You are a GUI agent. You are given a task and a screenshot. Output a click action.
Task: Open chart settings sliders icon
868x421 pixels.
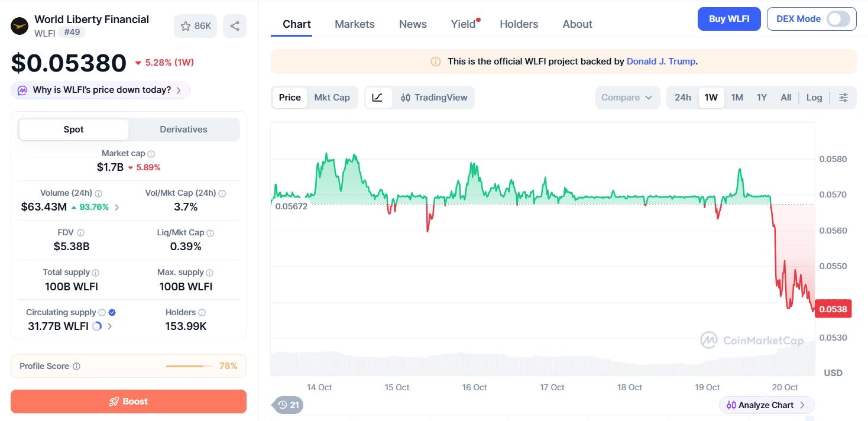click(844, 98)
